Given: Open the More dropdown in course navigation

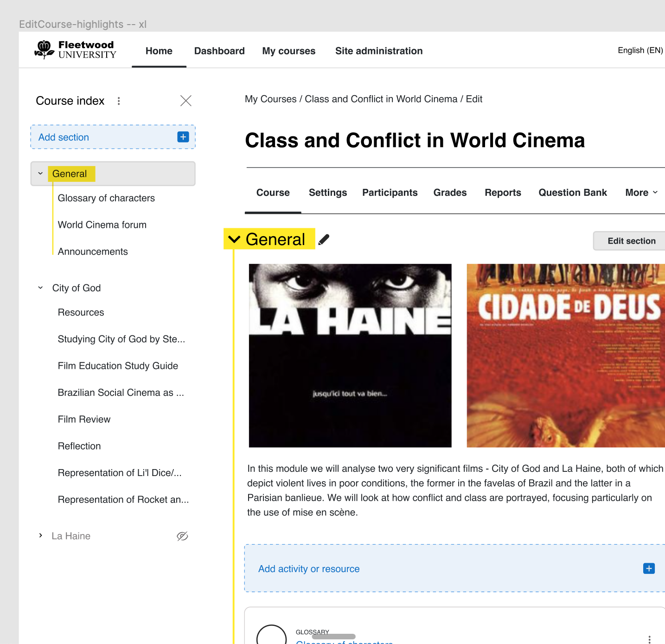Looking at the screenshot, I should (x=641, y=193).
